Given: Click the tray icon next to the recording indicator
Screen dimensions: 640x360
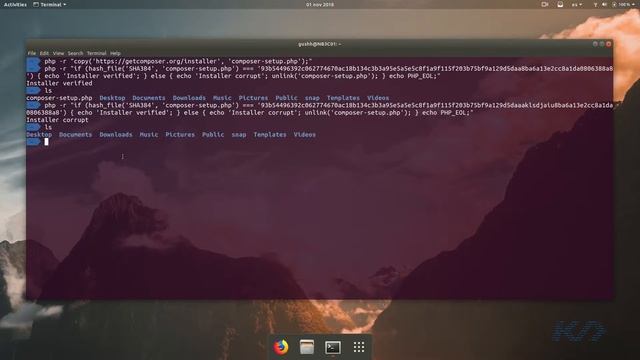Looking at the screenshot, I should tap(560, 4).
